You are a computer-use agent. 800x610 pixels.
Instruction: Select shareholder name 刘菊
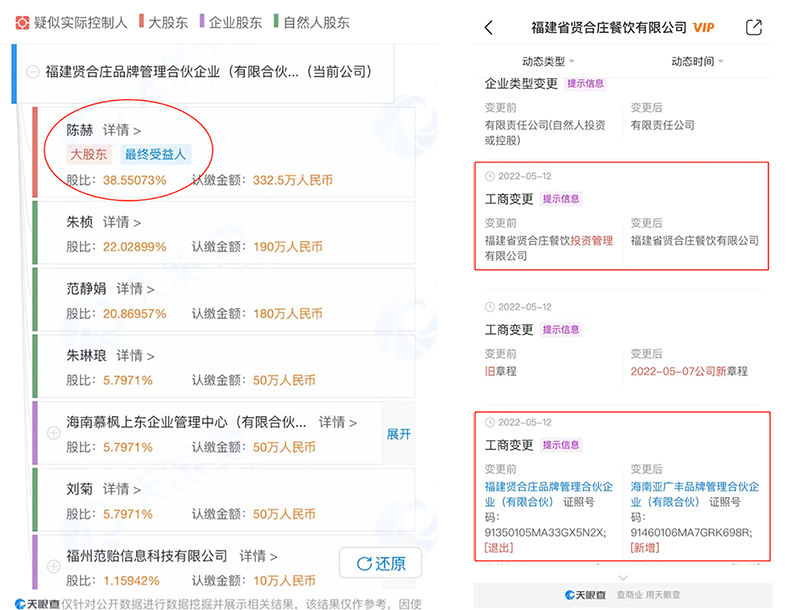point(80,489)
